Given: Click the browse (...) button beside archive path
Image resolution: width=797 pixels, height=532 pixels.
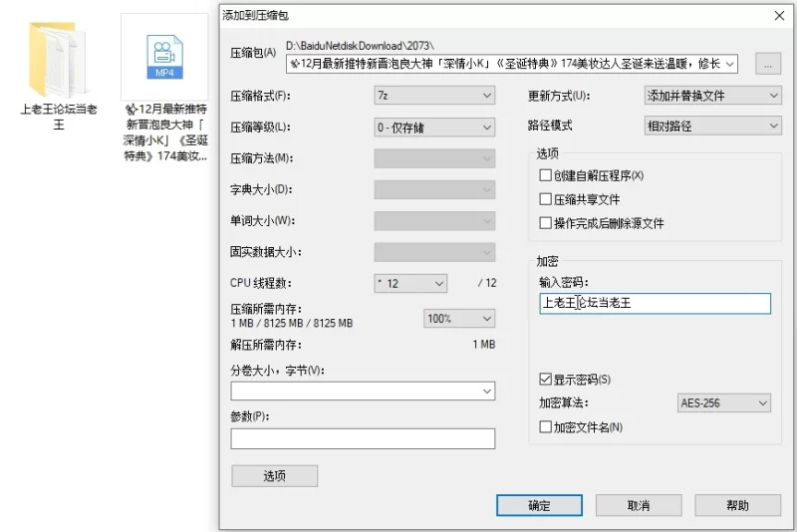Looking at the screenshot, I should click(768, 64).
